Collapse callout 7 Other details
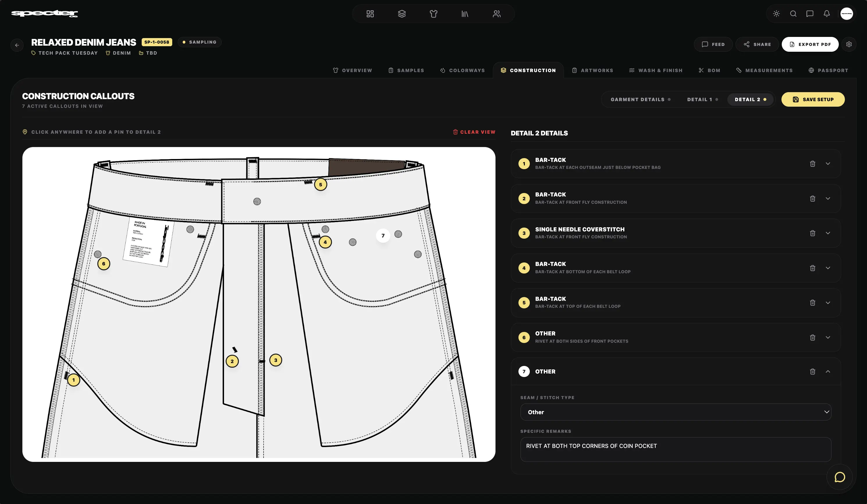Screen dimensions: 867x504 pos(828,371)
